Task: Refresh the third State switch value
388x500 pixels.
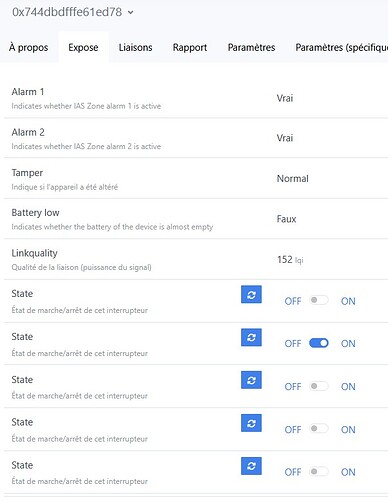Action: (251, 380)
